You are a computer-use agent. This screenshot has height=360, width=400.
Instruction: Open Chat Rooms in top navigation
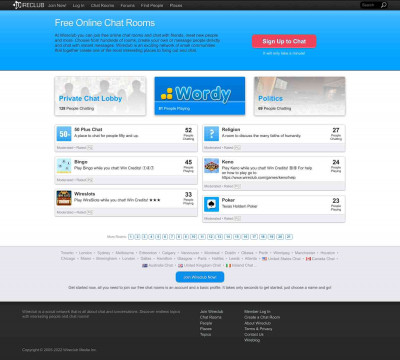point(102,5)
